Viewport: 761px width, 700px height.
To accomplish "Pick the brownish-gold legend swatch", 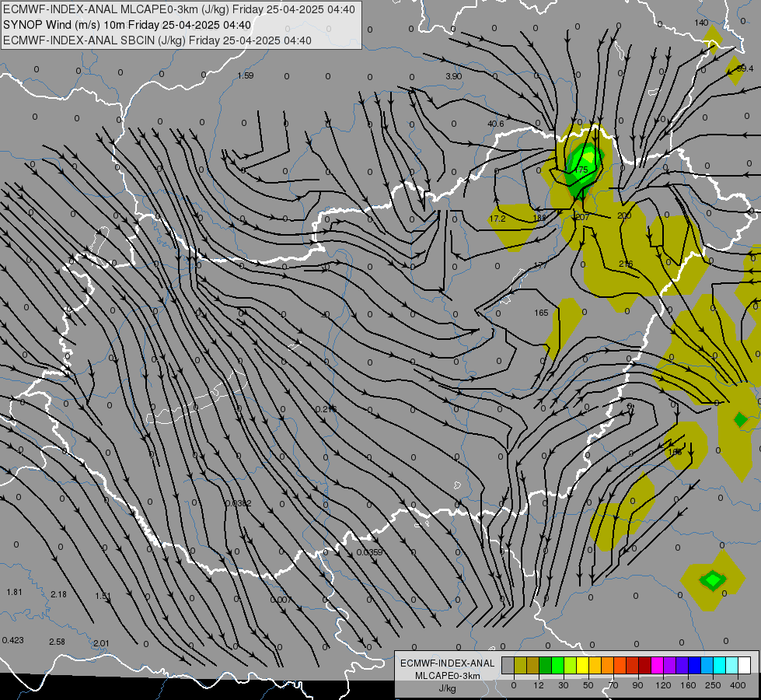I will coord(533,665).
